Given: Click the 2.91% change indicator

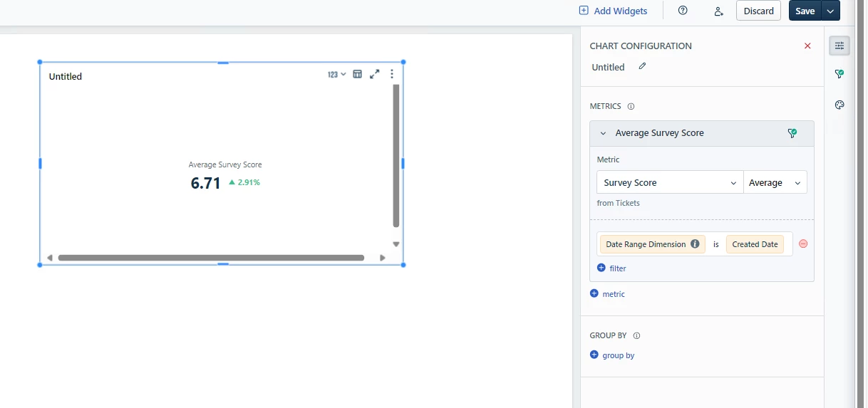Looking at the screenshot, I should 244,182.
